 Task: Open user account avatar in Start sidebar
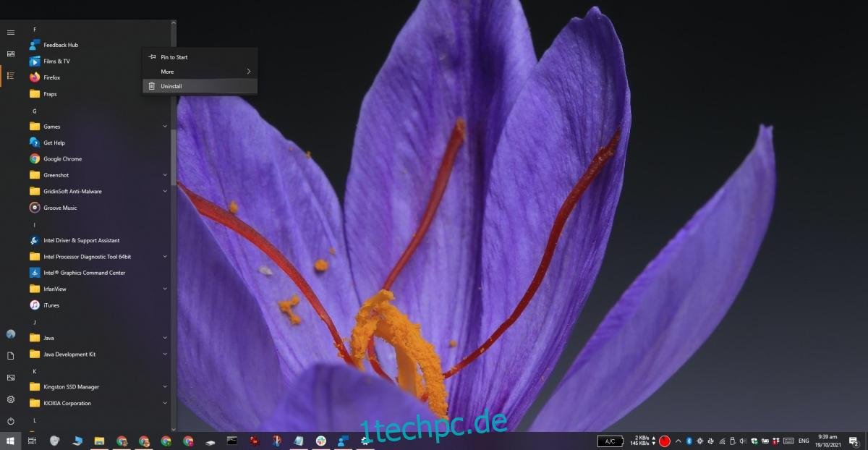tap(11, 334)
